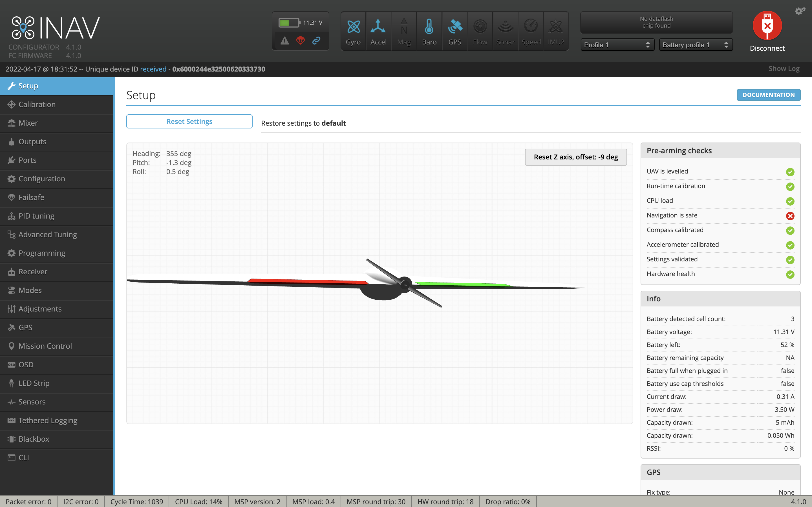This screenshot has width=812, height=507.
Task: Click the Accel sensor icon
Action: click(x=378, y=27)
